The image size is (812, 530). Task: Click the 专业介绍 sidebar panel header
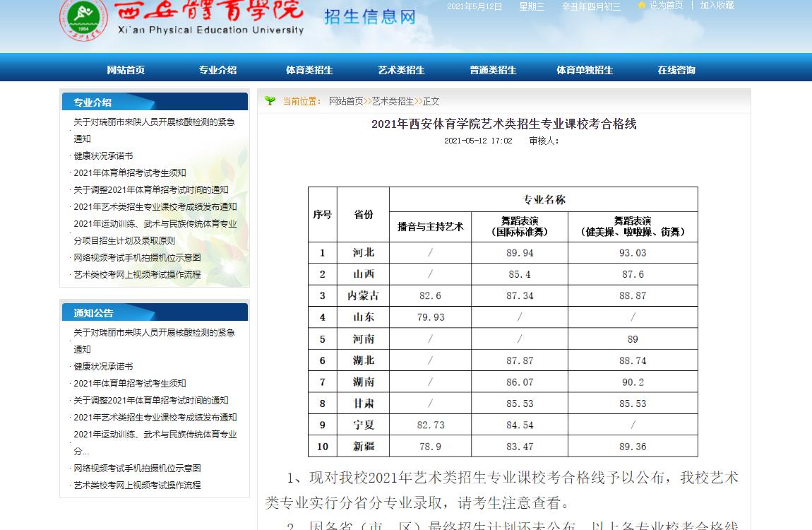[x=155, y=102]
